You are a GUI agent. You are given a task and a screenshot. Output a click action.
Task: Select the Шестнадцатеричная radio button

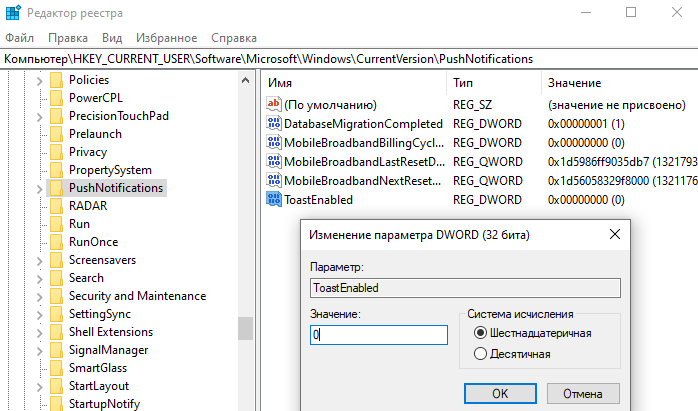pos(480,333)
